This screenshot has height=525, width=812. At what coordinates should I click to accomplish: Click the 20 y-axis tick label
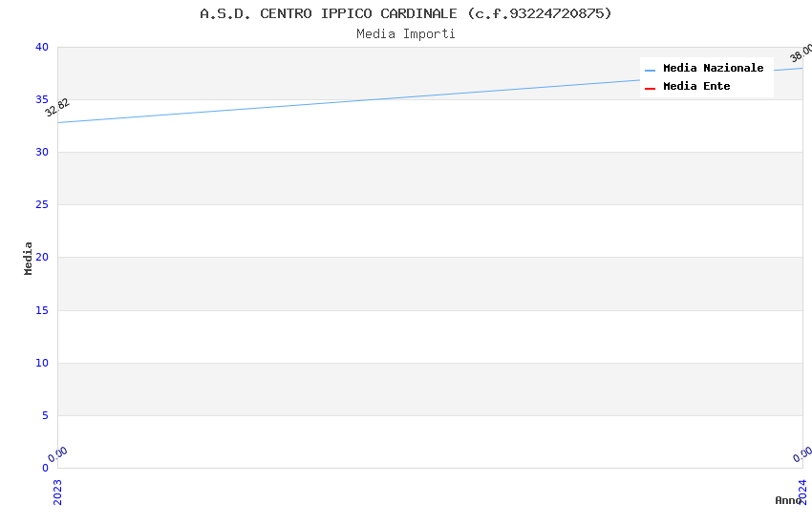coord(42,257)
